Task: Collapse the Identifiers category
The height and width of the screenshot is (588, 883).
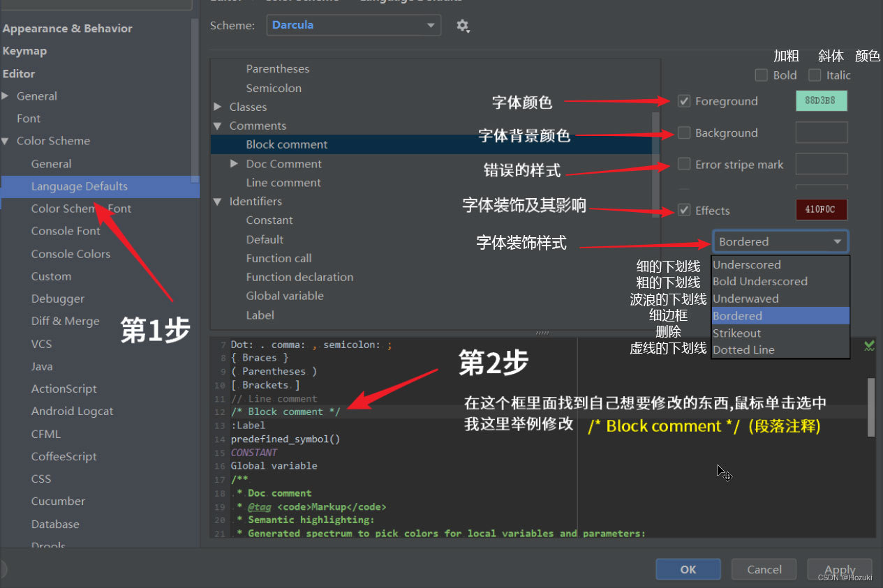Action: tap(218, 202)
